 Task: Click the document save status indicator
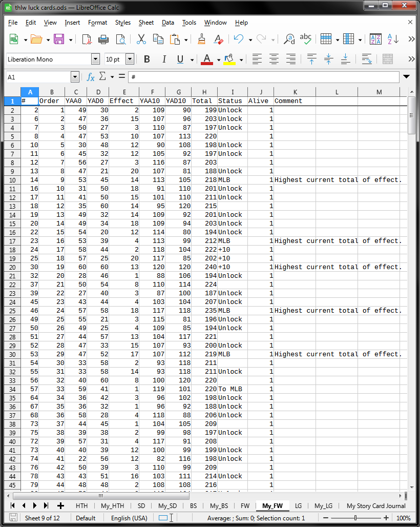point(13,518)
